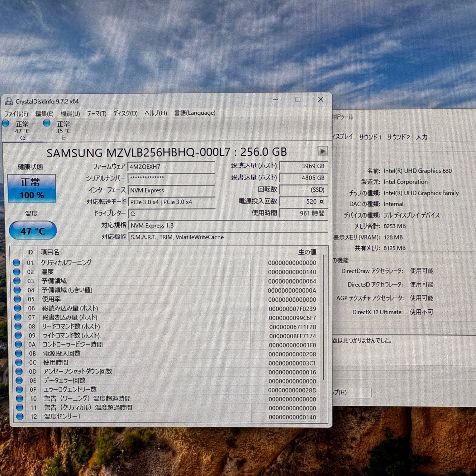This screenshot has width=476, height=476.
Task: Open the ディスク(D) menu
Action: (x=125, y=113)
